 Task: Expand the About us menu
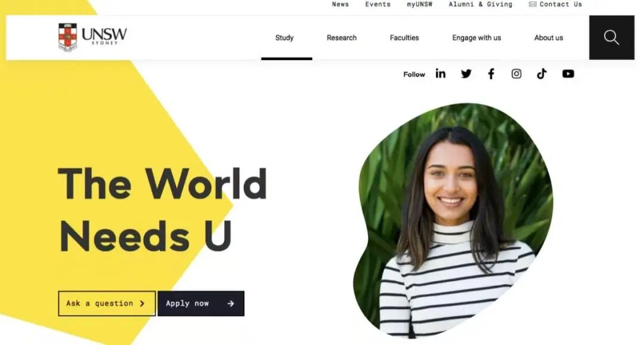(x=549, y=38)
